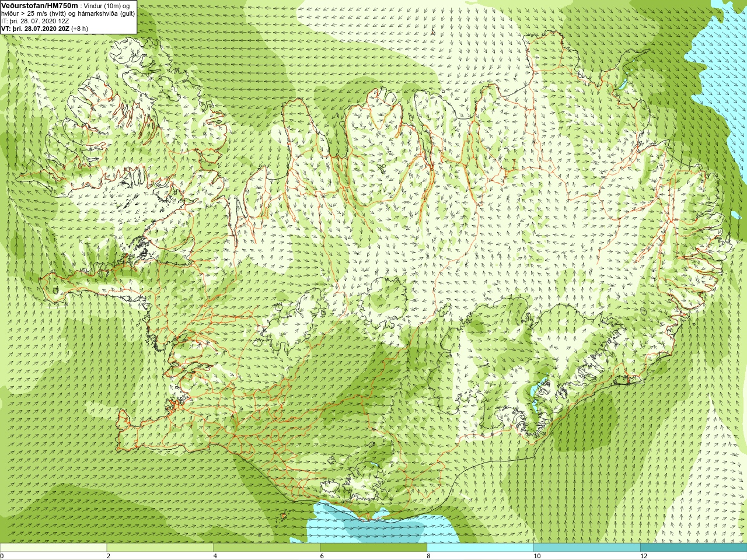Image resolution: width=747 pixels, height=560 pixels.
Task: Click the 0–2 m/s legend color band
Action: click(53, 548)
